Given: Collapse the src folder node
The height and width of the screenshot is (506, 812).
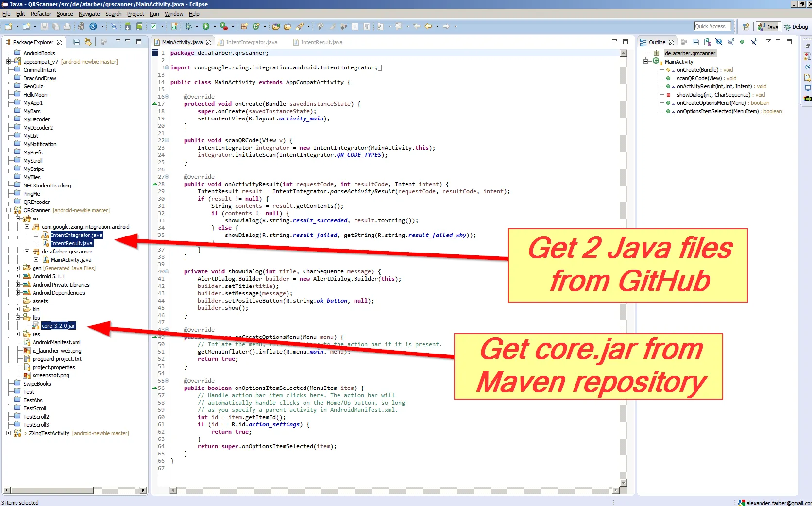Looking at the screenshot, I should (x=17, y=219).
